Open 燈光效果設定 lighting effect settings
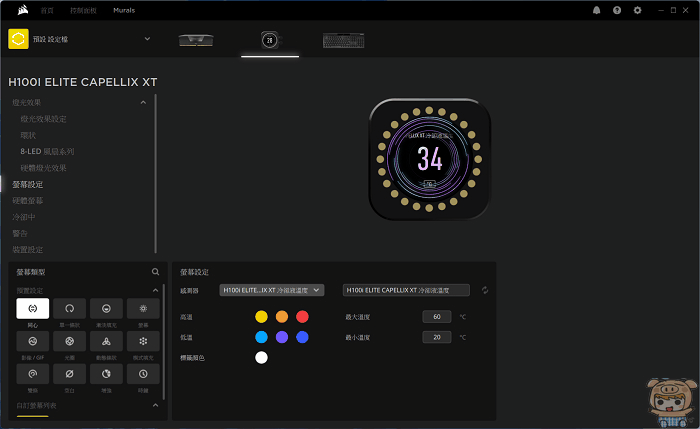Image resolution: width=700 pixels, height=429 pixels. click(x=43, y=119)
